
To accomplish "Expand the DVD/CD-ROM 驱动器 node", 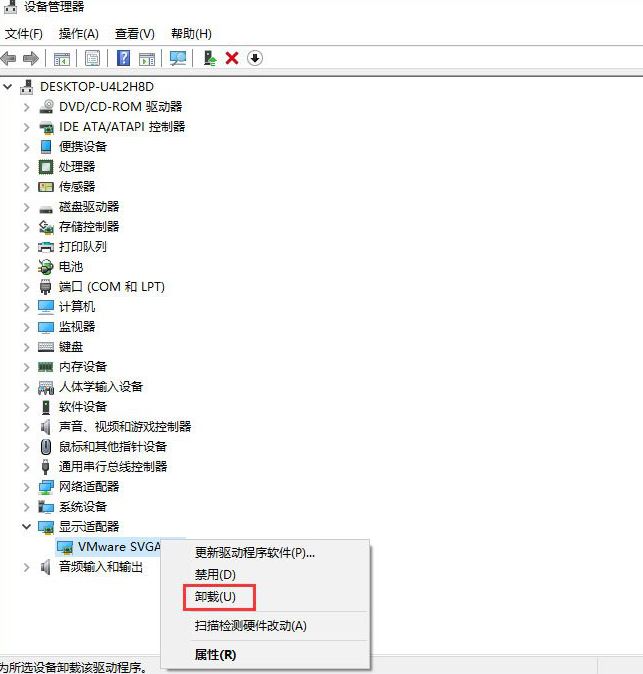I will coord(27,107).
